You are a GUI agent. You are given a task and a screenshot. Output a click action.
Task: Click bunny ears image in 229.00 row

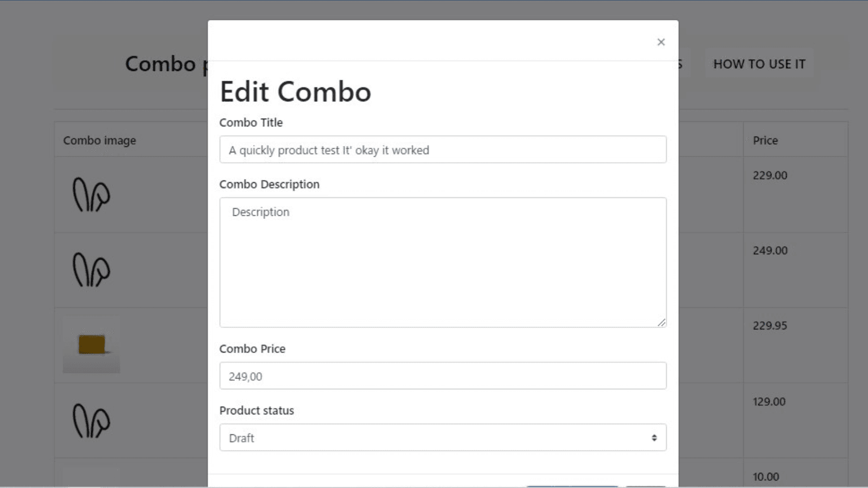tap(91, 195)
